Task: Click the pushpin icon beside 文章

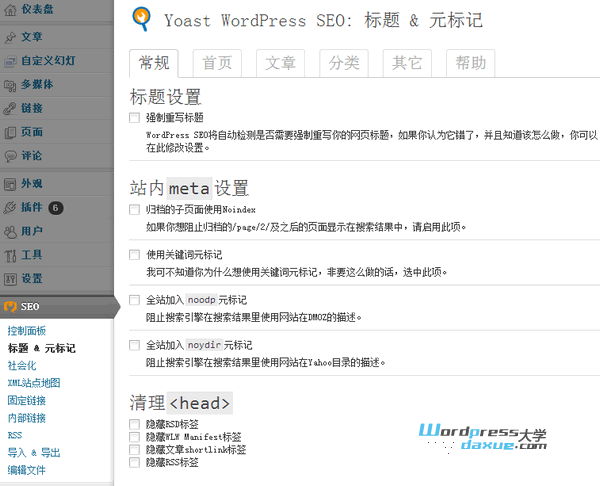Action: (x=10, y=37)
